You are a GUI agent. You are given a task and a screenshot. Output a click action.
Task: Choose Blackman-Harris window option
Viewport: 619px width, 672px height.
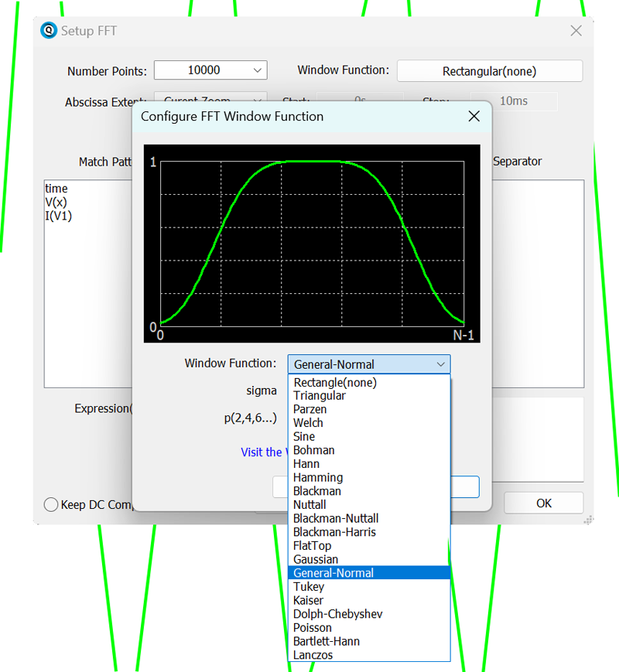click(334, 532)
